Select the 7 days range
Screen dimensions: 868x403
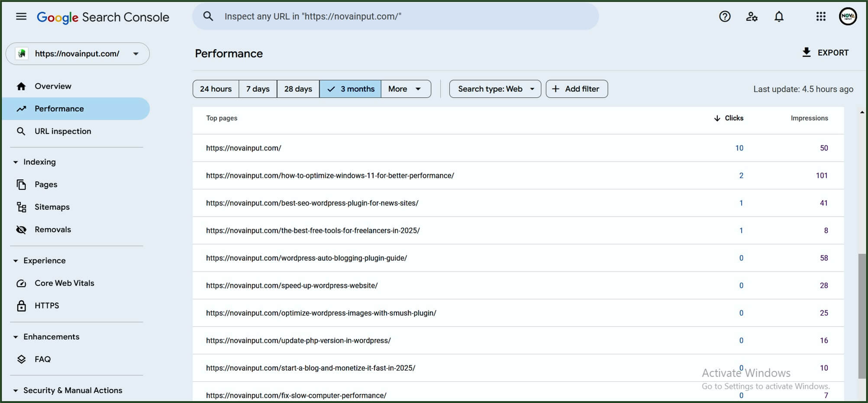(258, 89)
